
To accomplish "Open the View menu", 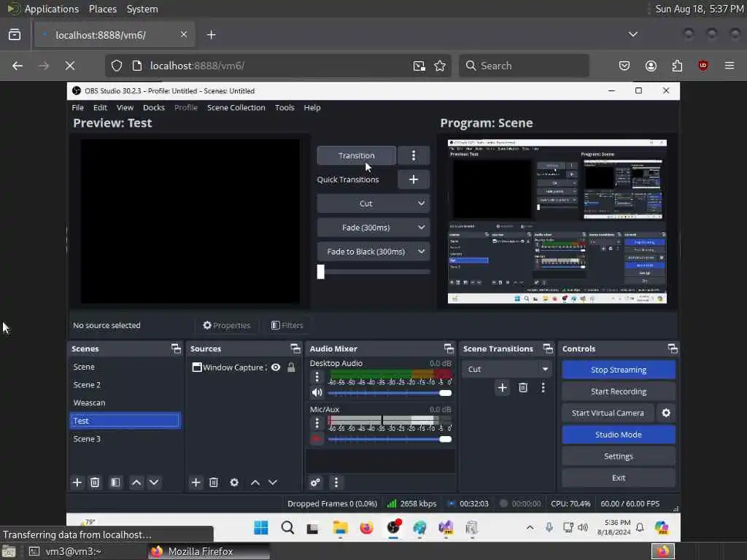I will pyautogui.click(x=125, y=108).
